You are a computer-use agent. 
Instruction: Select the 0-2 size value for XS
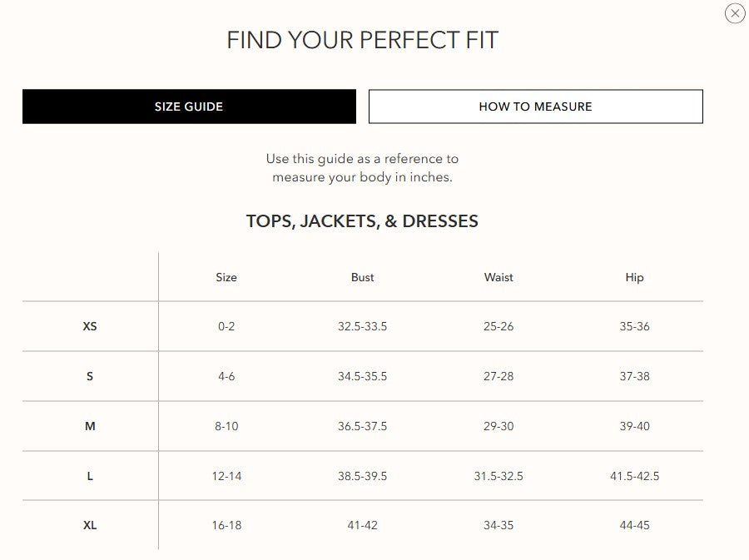click(226, 326)
